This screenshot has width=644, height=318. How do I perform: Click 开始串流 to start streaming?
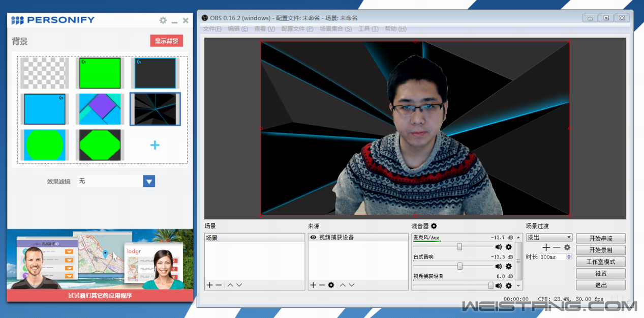tap(601, 239)
